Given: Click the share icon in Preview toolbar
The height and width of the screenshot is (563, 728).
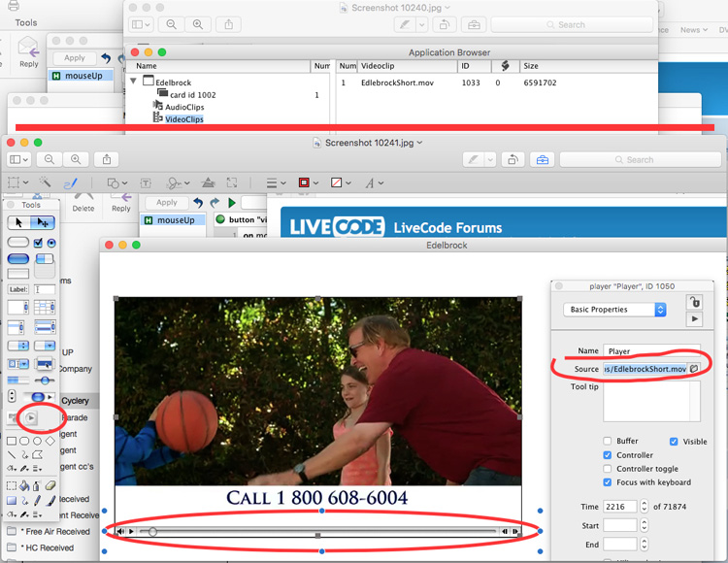Looking at the screenshot, I should pyautogui.click(x=107, y=159).
